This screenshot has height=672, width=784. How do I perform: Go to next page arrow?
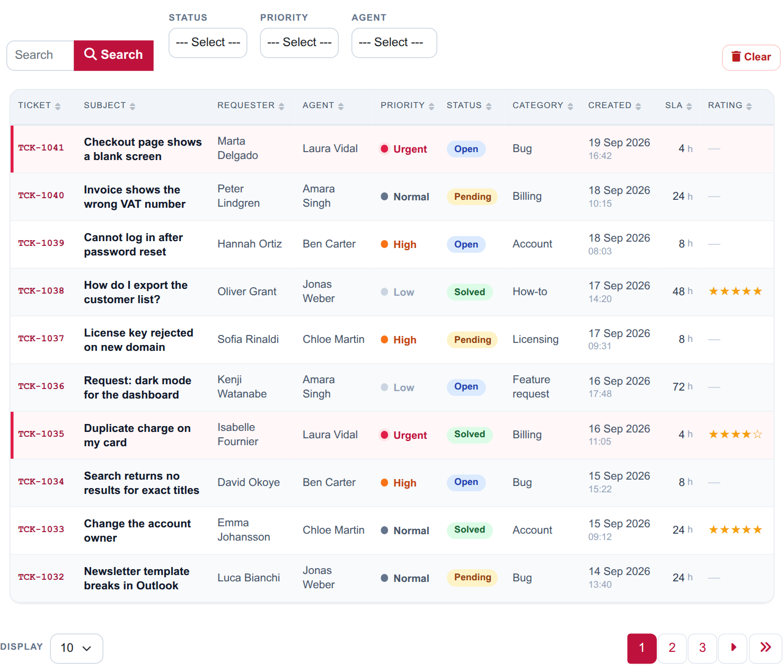click(x=733, y=648)
